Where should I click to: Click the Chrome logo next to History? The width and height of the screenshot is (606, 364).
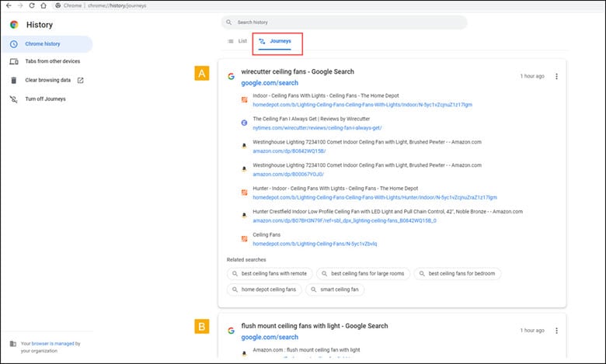click(x=14, y=25)
